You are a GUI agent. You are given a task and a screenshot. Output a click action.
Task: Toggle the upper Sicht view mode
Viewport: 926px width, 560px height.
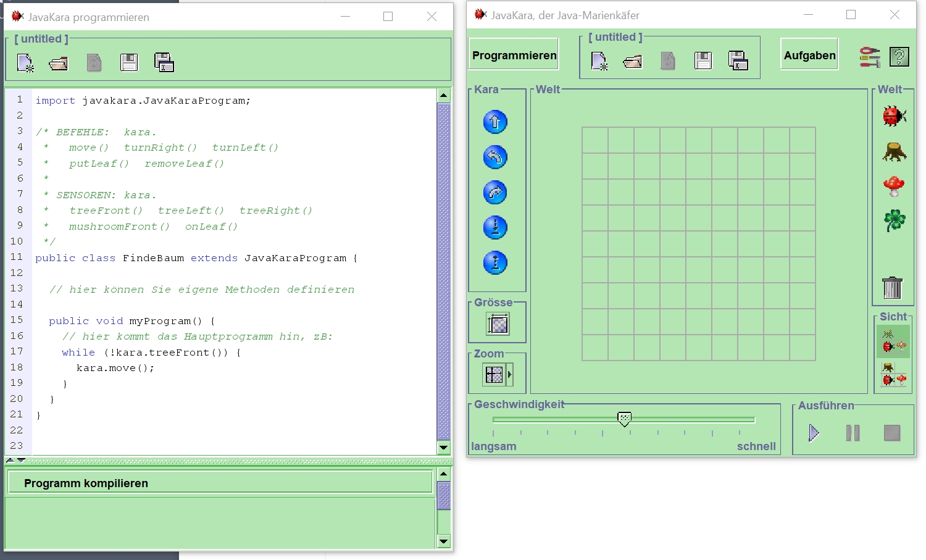tap(893, 341)
